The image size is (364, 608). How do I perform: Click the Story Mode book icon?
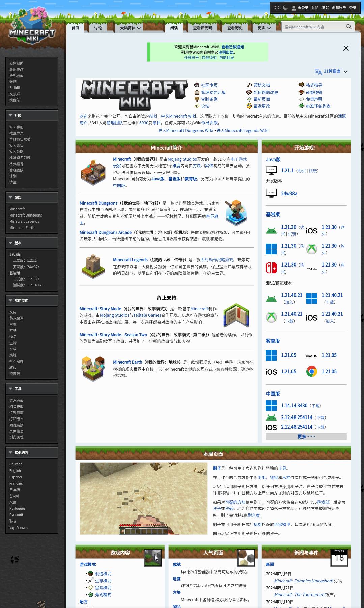tap(236, 315)
